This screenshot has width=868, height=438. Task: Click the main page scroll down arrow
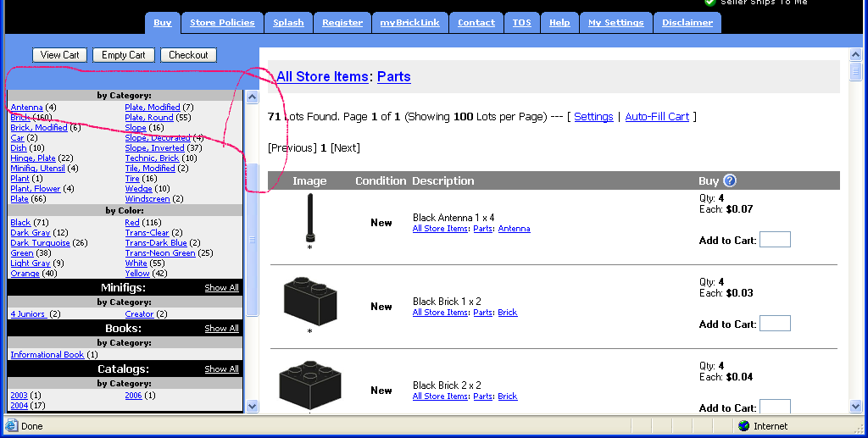855,407
